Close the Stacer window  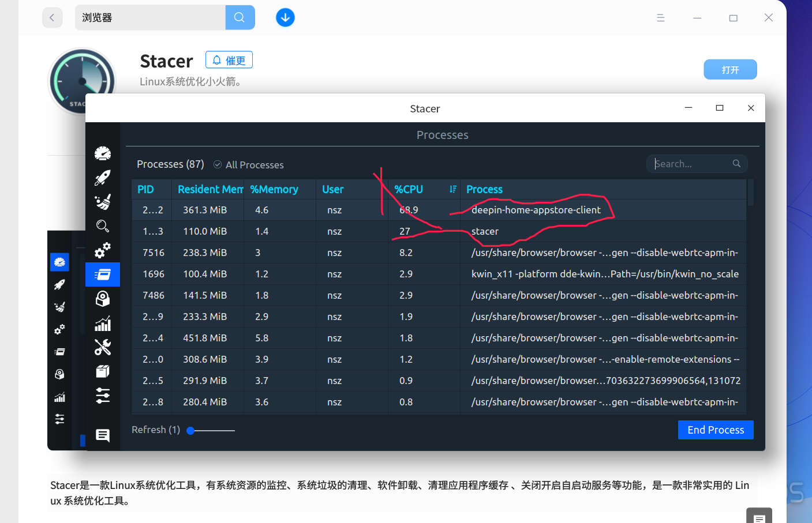(751, 108)
